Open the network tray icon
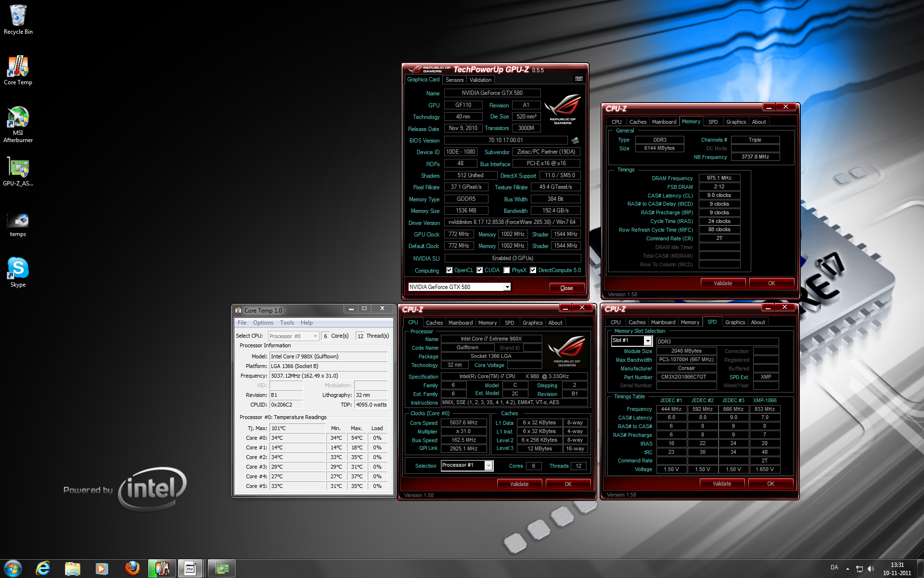This screenshot has width=924, height=578. (859, 569)
